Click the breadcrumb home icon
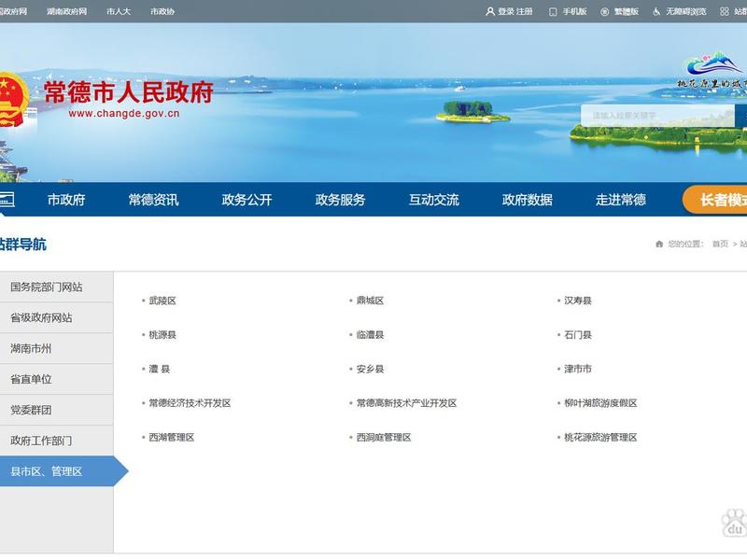This screenshot has height=560, width=747. [659, 244]
